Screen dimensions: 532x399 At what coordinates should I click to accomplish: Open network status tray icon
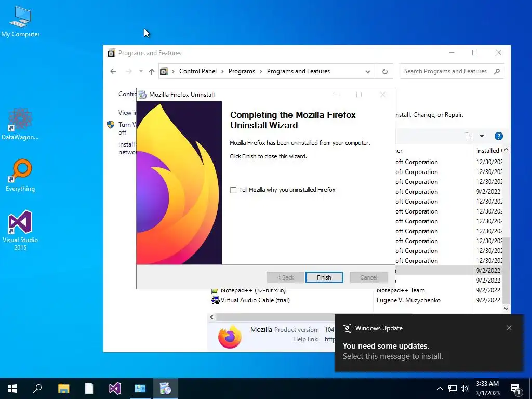pos(453,389)
